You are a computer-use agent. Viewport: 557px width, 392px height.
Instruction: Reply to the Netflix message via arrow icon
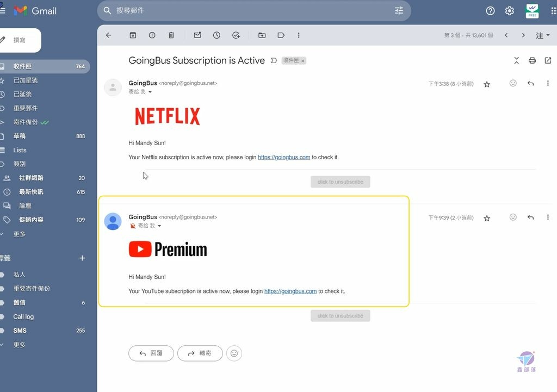coord(531,83)
